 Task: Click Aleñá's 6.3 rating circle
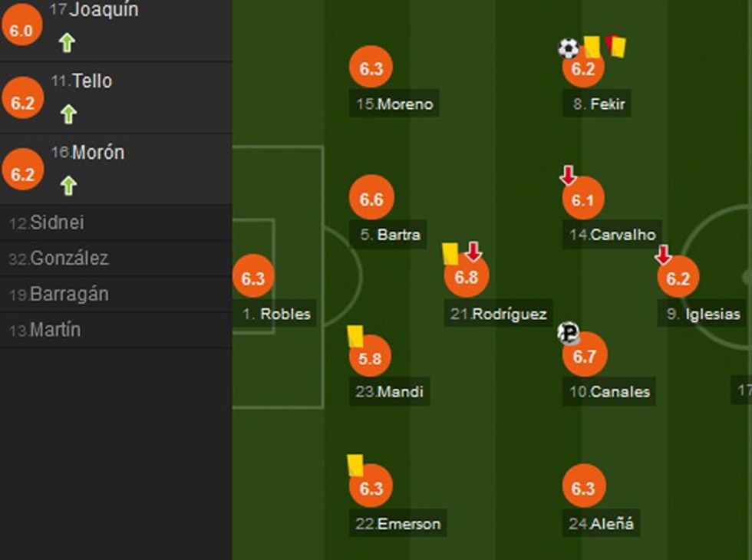point(584,487)
